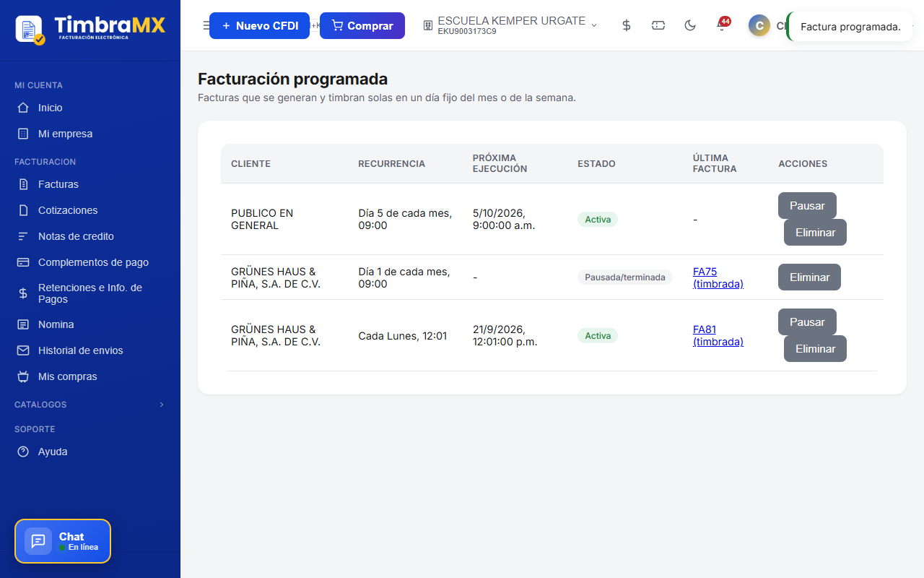
Task: Open the FA75 (timbrada) invoice link
Action: 718,277
